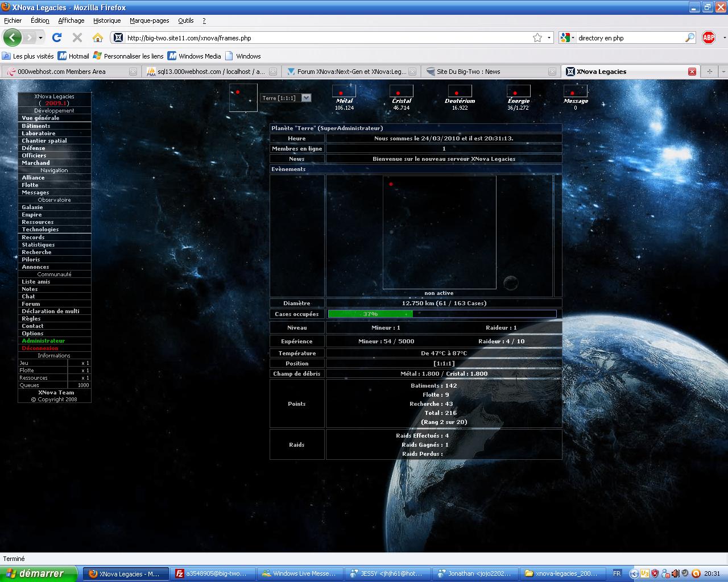The height and width of the screenshot is (582, 728).
Task: Open Les plus visités bookmark
Action: coord(28,56)
